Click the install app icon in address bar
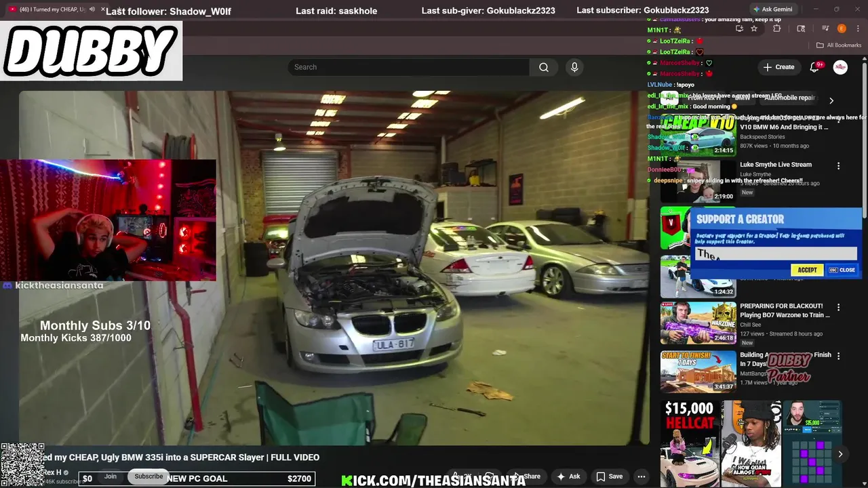The width and height of the screenshot is (868, 488). coord(739,28)
